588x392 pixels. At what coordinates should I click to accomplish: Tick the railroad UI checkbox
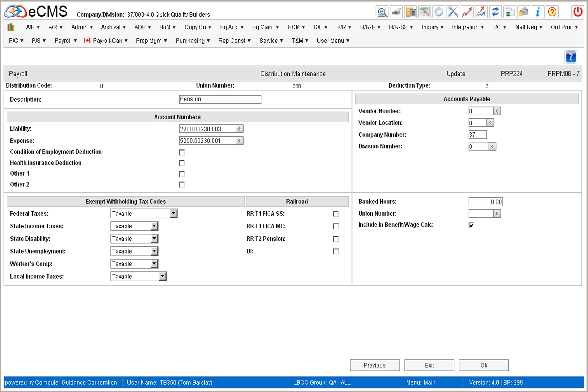click(x=336, y=251)
